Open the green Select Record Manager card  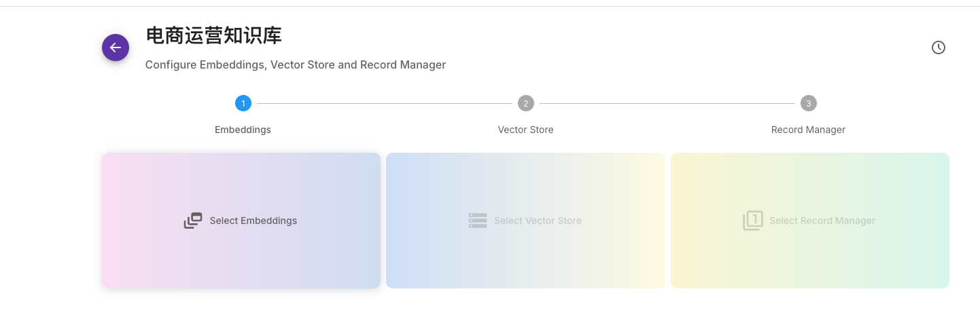(809, 258)
